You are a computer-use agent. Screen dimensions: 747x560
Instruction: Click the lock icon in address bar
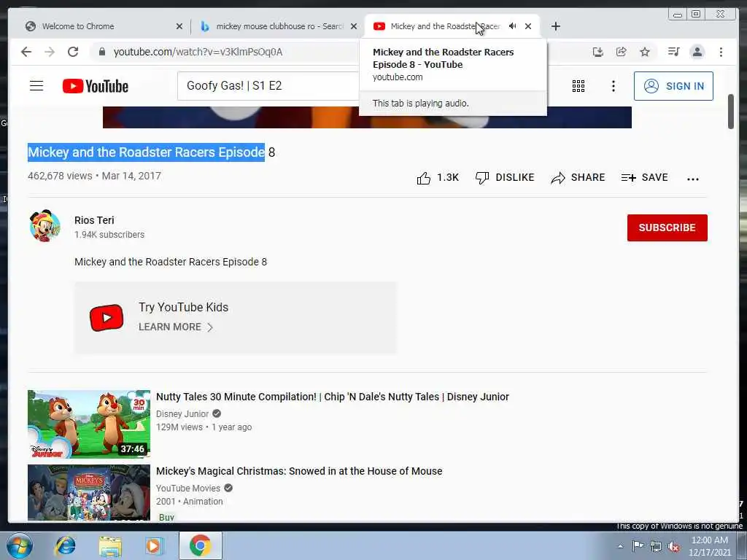coord(101,52)
